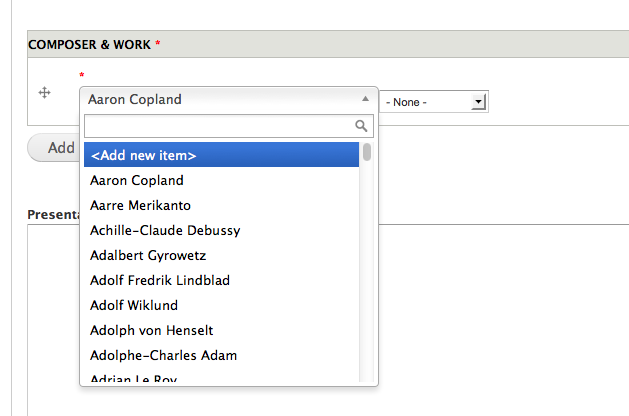Click the Composer & Work section header

[x=90, y=45]
